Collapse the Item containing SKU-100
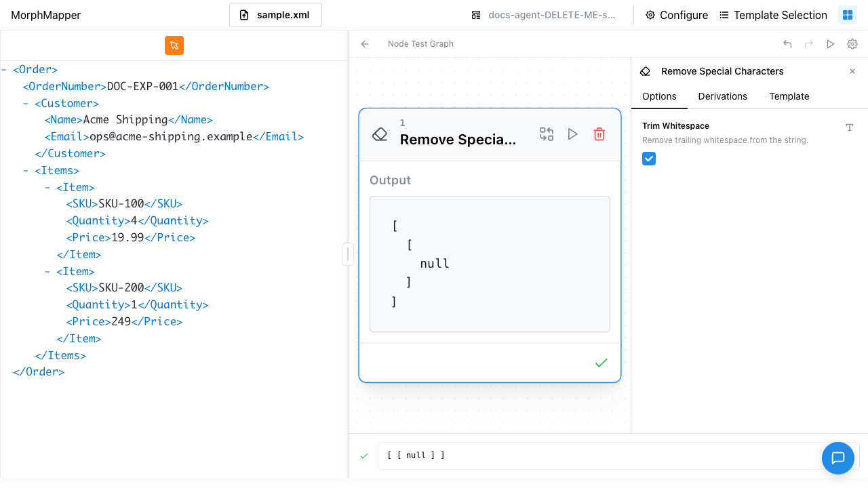This screenshot has width=868, height=488. (48, 188)
